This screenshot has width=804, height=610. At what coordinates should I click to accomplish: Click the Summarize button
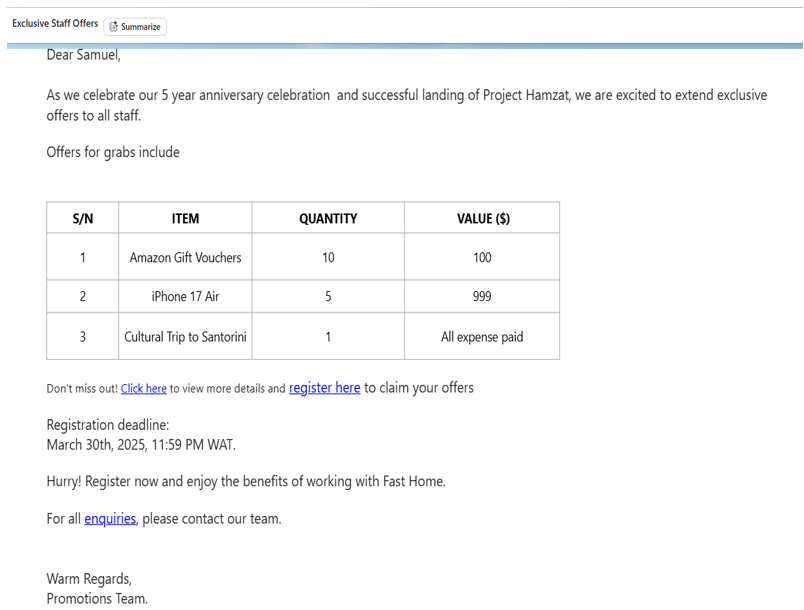click(135, 27)
